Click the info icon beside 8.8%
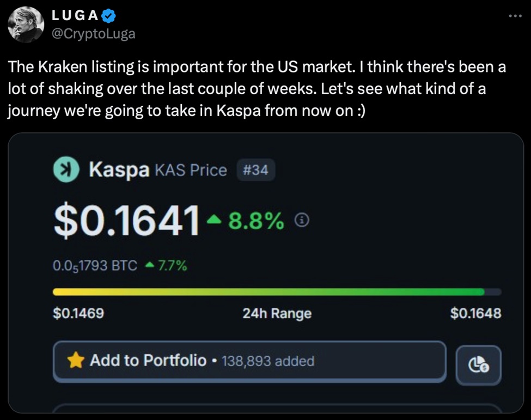 point(302,220)
